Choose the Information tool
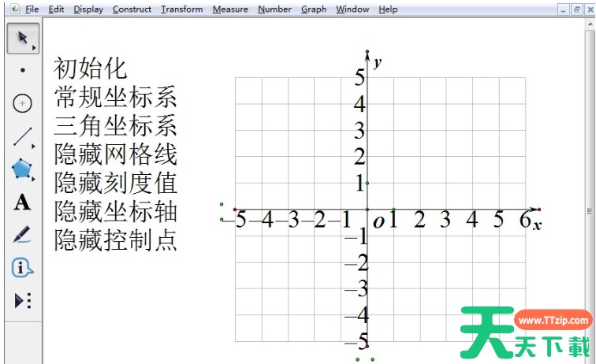The image size is (596, 364). 22,268
